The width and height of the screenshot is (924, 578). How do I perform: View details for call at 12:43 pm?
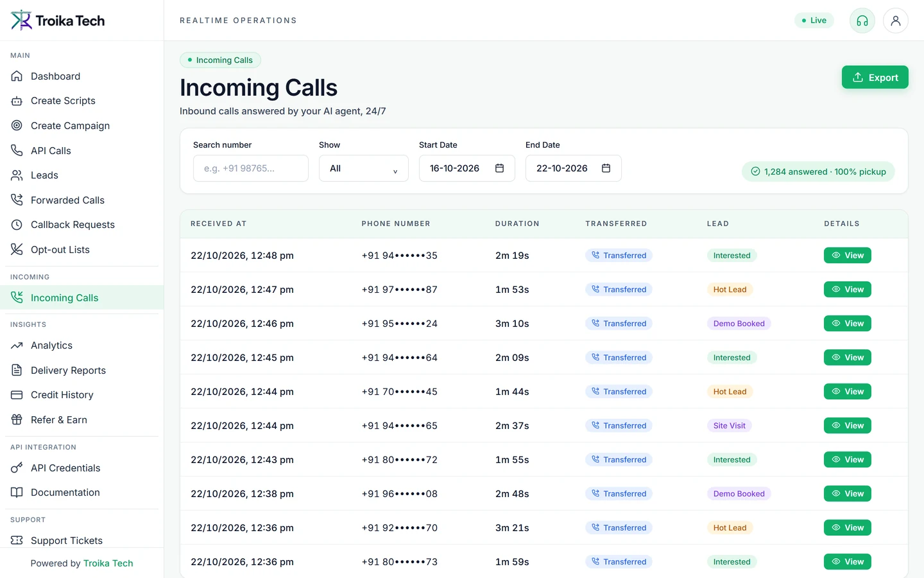pos(848,459)
